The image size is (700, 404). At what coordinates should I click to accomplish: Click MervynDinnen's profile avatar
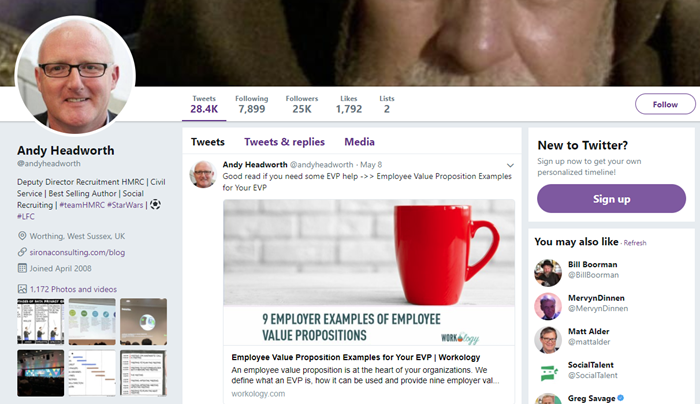[547, 306]
